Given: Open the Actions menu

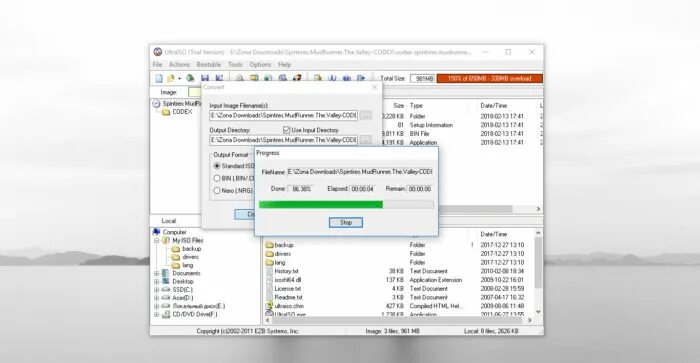Looking at the screenshot, I should (179, 65).
